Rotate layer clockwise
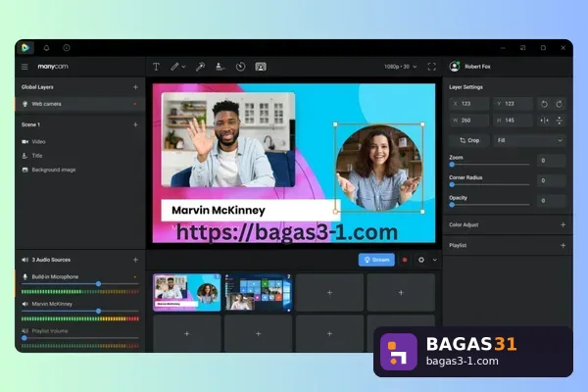 point(560,104)
